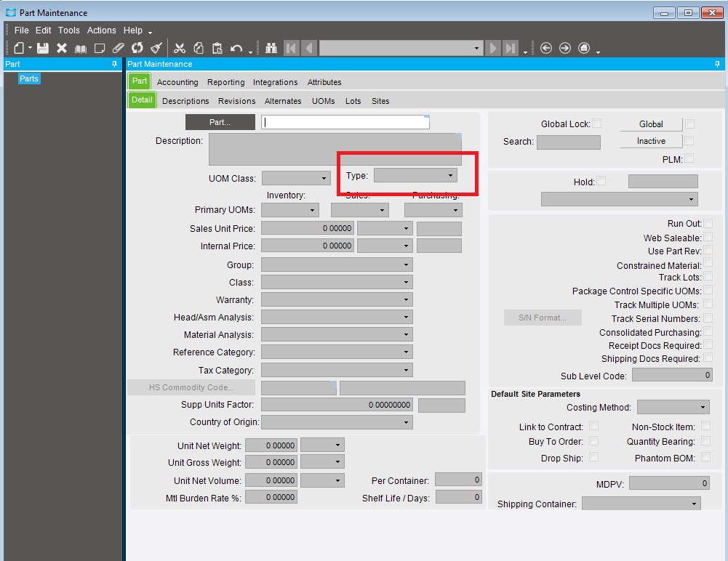Viewport: 728px width, 561px height.
Task: Open the Tools menu
Action: 68,31
